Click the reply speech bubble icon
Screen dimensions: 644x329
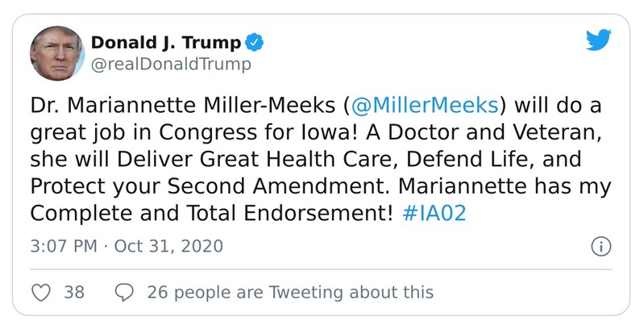pos(125,292)
